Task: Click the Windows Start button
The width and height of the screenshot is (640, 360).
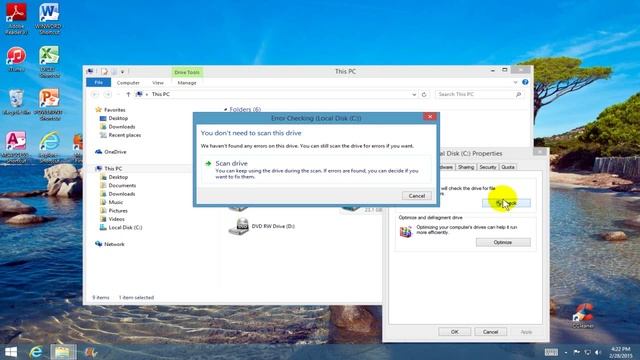Action: click(11, 352)
